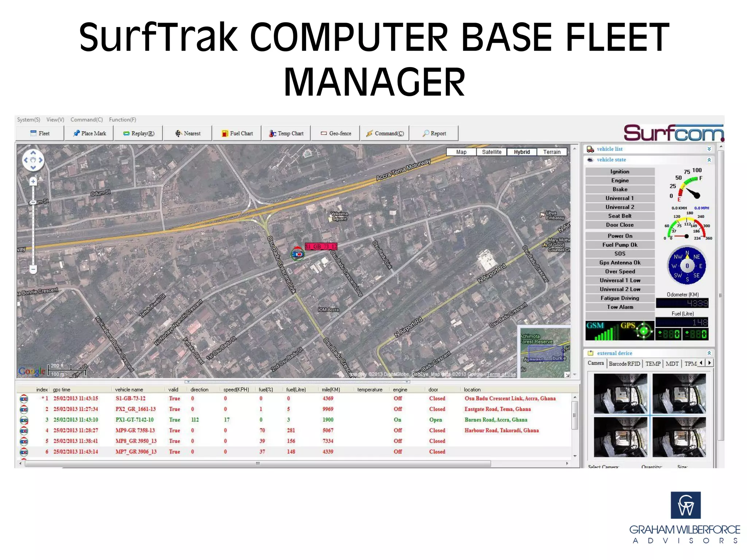Collapse the vehicle state panel
The width and height of the screenshot is (747, 560).
[x=709, y=160]
